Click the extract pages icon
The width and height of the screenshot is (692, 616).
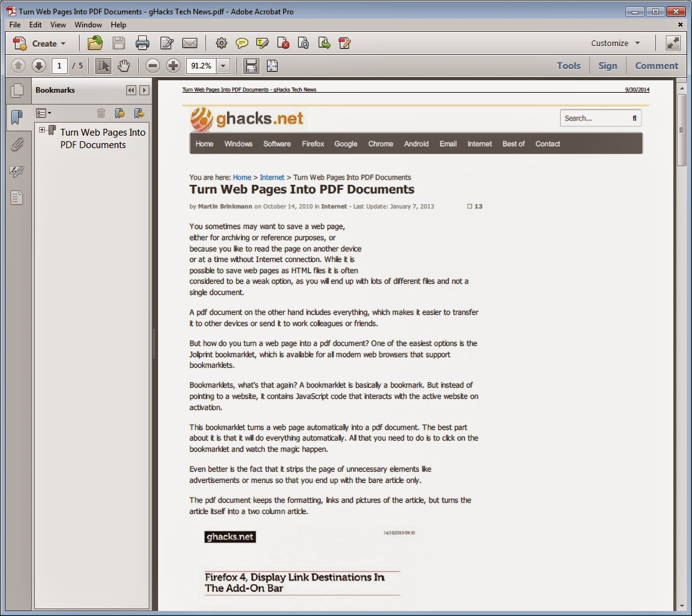324,43
